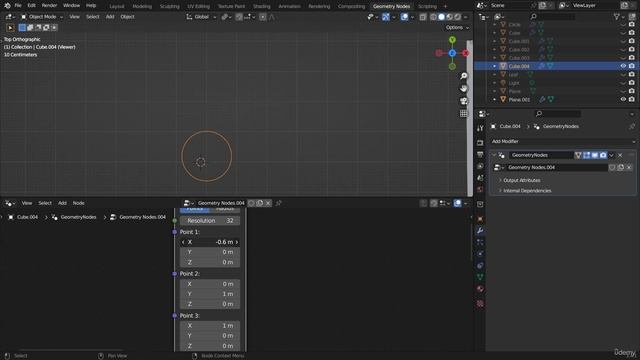The width and height of the screenshot is (640, 360).
Task: Toggle modifier render visibility camera icon
Action: point(603,155)
